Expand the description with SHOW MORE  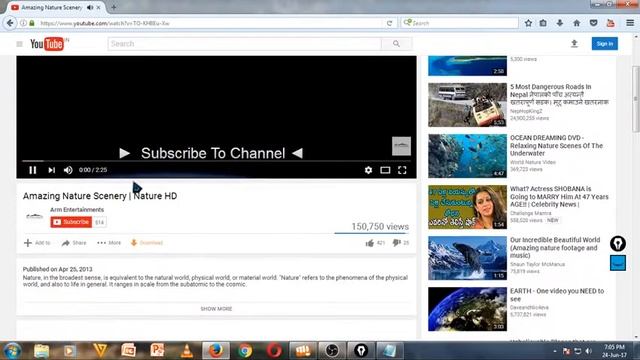(x=216, y=309)
